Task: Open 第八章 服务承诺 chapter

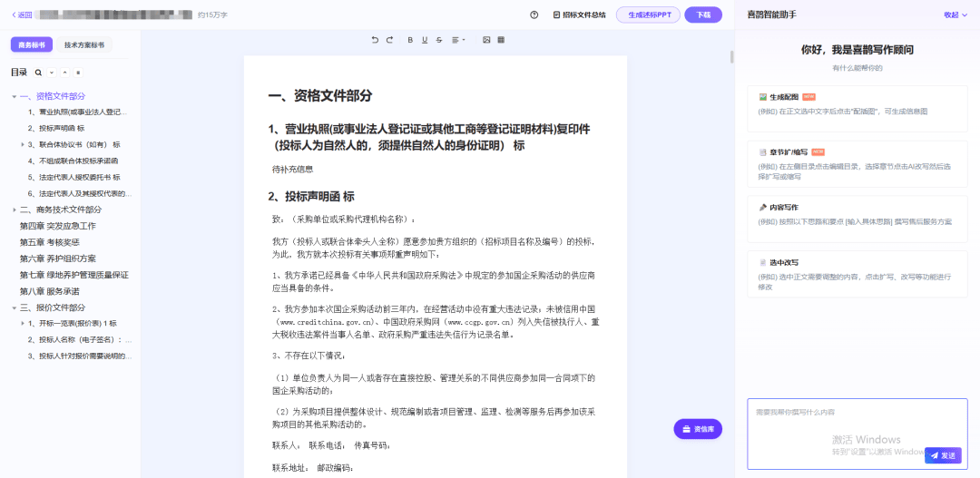Action: pyautogui.click(x=50, y=291)
